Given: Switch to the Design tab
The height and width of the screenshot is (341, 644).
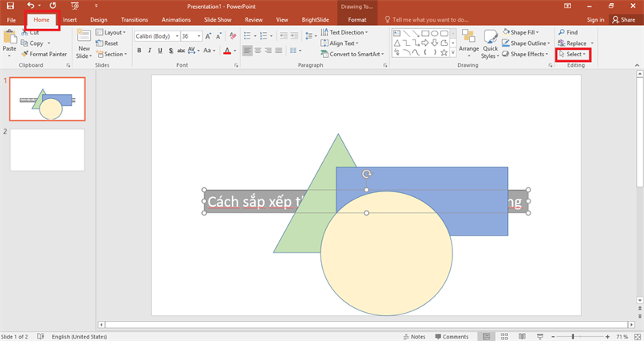Looking at the screenshot, I should (98, 19).
